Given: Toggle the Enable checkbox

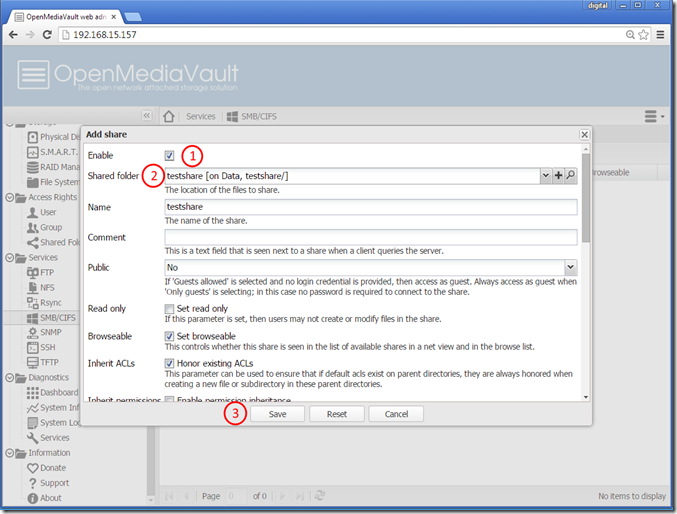Looking at the screenshot, I should point(169,155).
